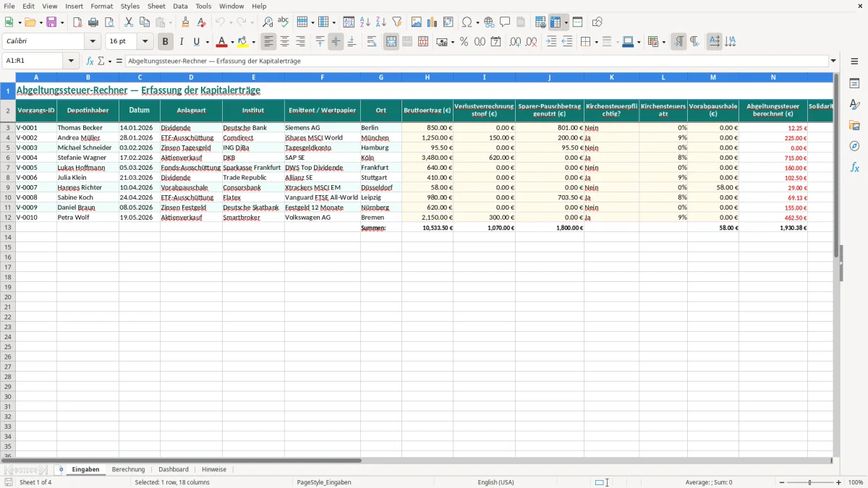Sort descending Z to A

click(x=381, y=22)
